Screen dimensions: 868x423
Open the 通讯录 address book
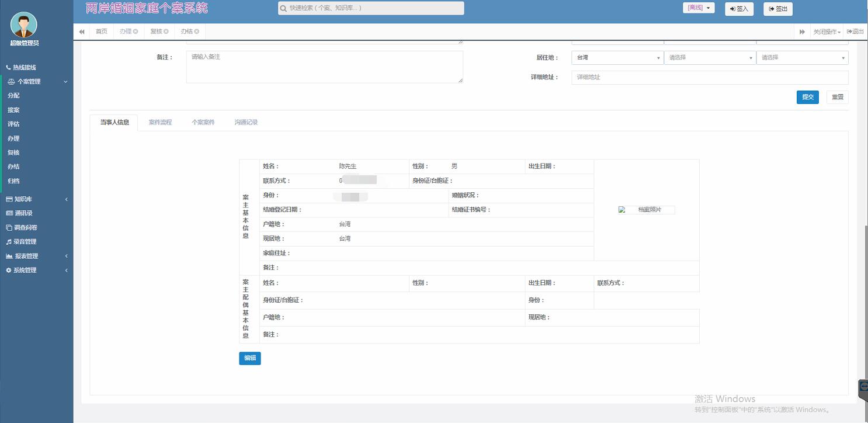point(23,213)
